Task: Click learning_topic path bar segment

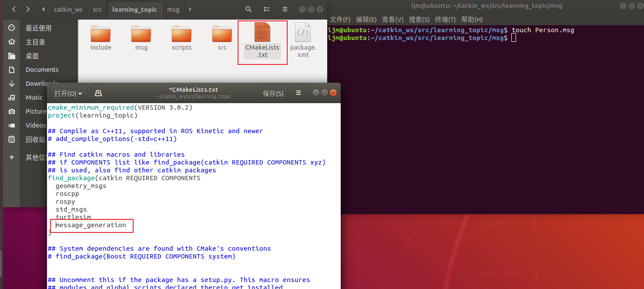Action: click(134, 9)
